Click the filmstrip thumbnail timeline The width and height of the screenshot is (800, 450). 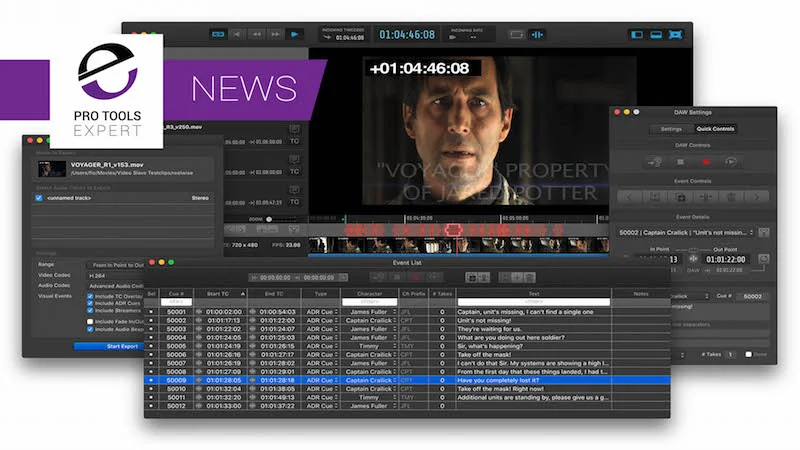(x=458, y=246)
